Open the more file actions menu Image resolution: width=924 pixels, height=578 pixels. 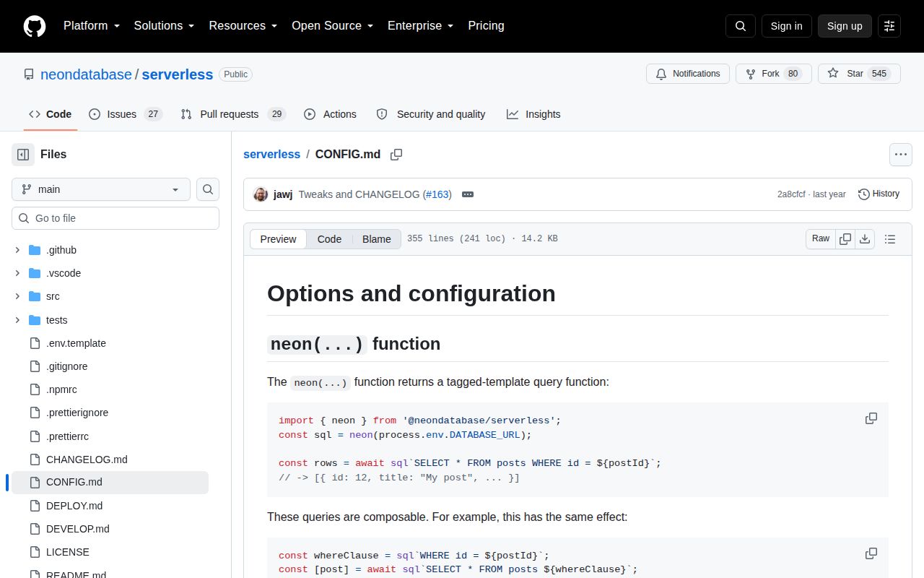click(900, 154)
